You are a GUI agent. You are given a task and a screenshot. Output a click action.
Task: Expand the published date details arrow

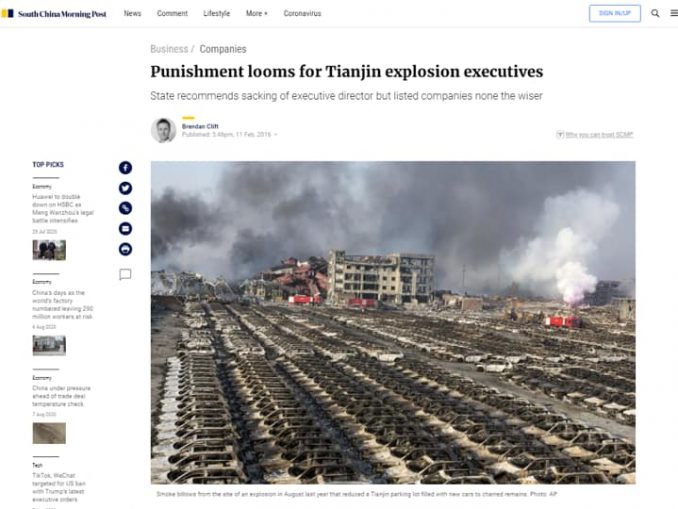pos(275,134)
